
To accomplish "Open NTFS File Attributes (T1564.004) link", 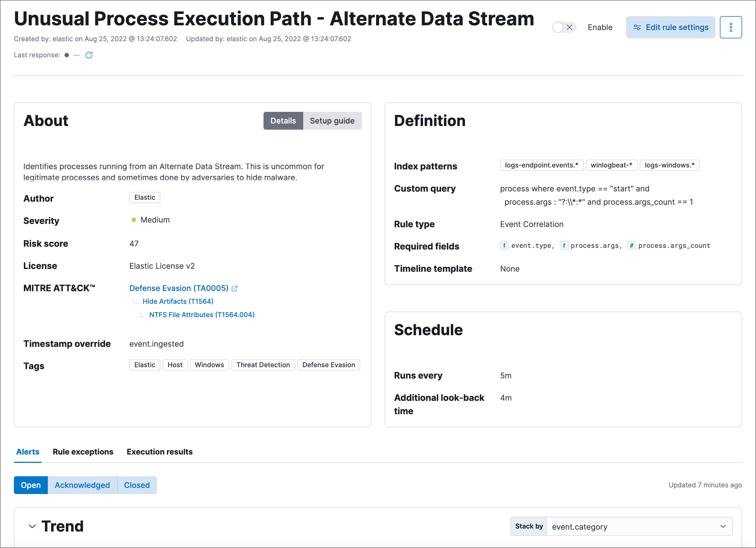I will pyautogui.click(x=202, y=315).
